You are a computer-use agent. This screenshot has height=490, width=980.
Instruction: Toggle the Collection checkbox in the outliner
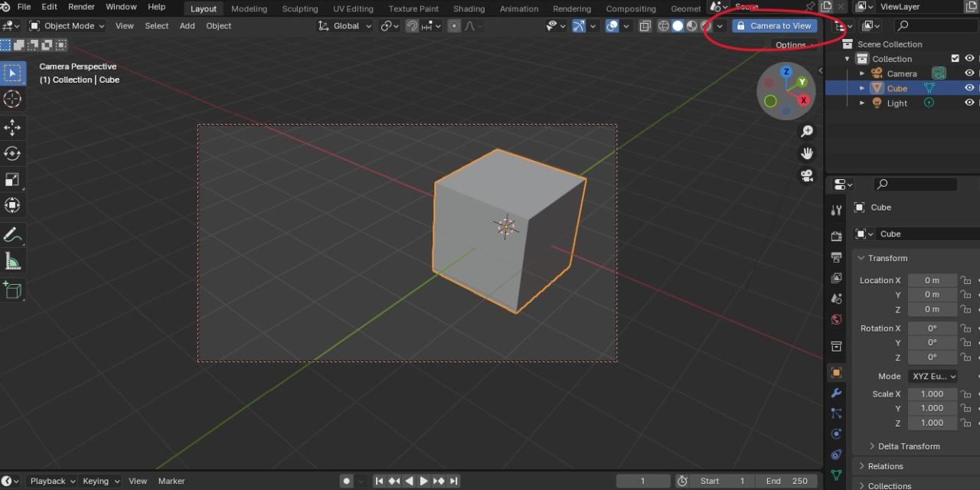[955, 58]
